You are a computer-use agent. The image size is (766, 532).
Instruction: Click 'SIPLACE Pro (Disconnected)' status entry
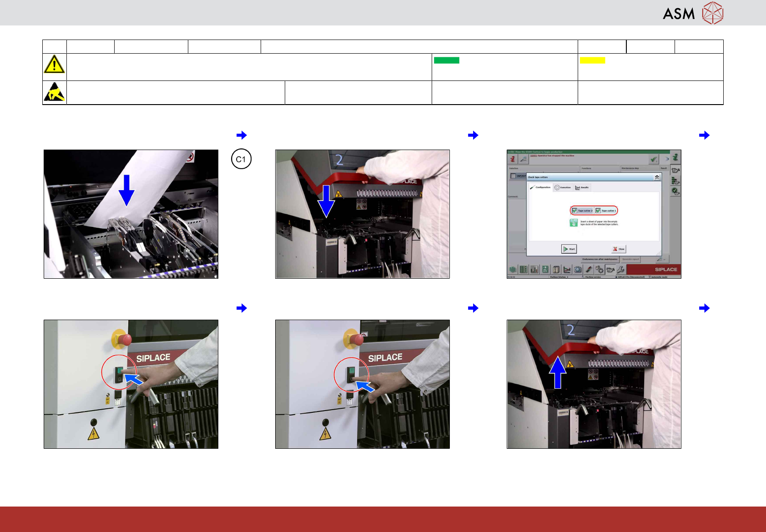pos(630,277)
